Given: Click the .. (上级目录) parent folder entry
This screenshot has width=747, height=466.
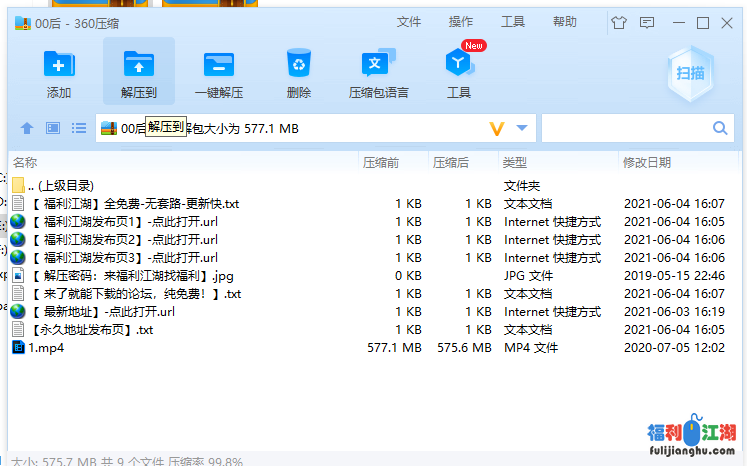Looking at the screenshot, I should [x=60, y=185].
